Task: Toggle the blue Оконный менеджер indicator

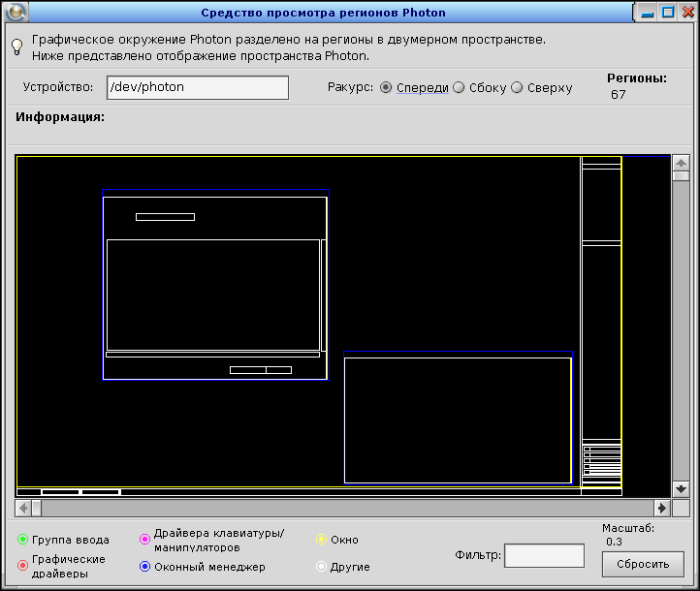Action: coord(145,567)
